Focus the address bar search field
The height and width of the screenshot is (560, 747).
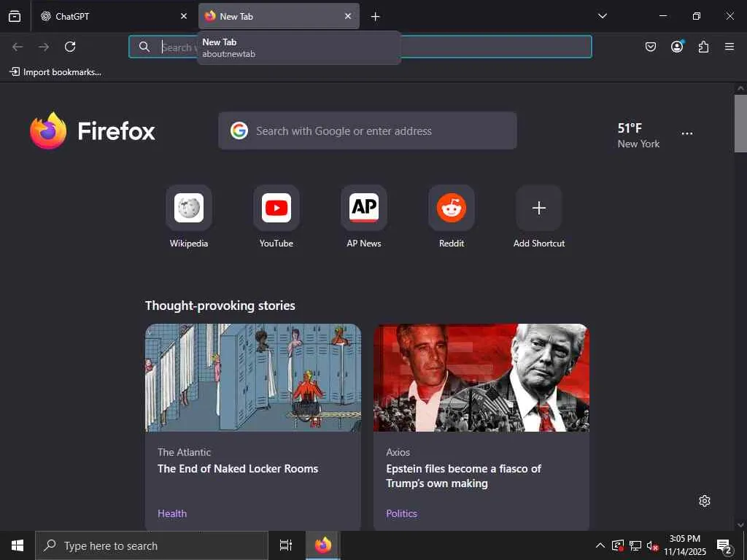pyautogui.click(x=360, y=47)
